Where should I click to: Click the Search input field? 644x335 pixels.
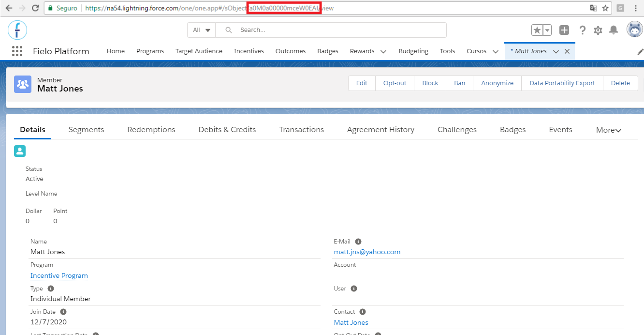331,30
